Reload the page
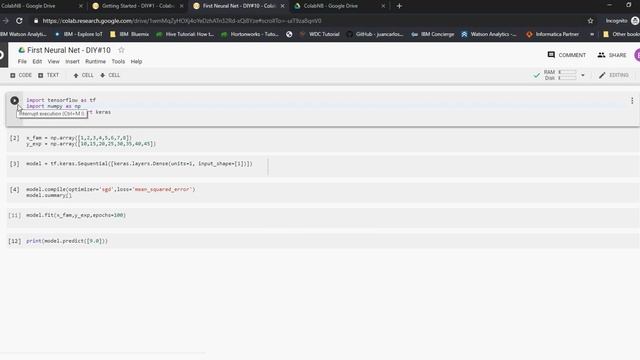640x360 pixels. 19,21
